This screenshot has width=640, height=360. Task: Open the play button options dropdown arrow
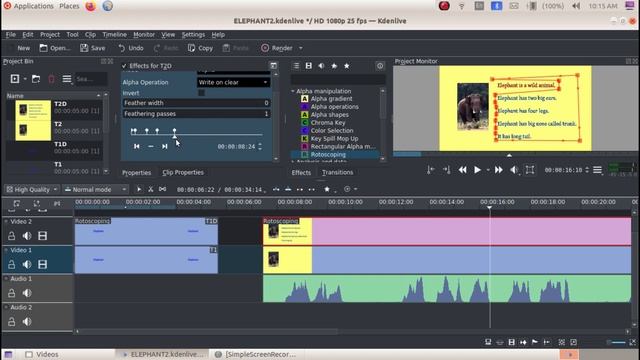tap(488, 170)
